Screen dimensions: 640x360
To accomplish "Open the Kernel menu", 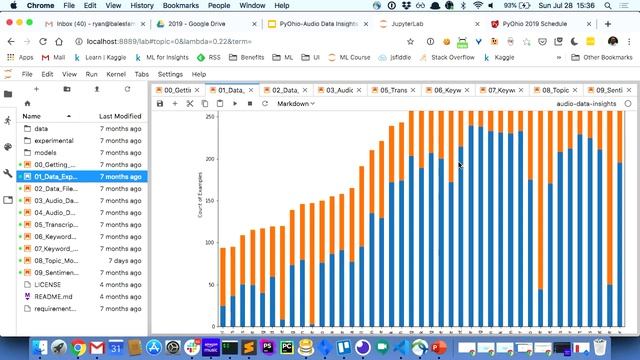I will [116, 74].
